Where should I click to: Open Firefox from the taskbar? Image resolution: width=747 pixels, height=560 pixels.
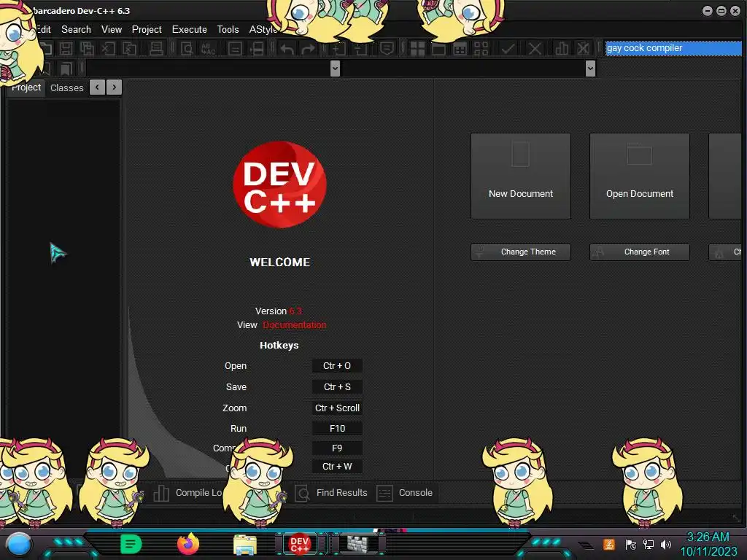188,543
